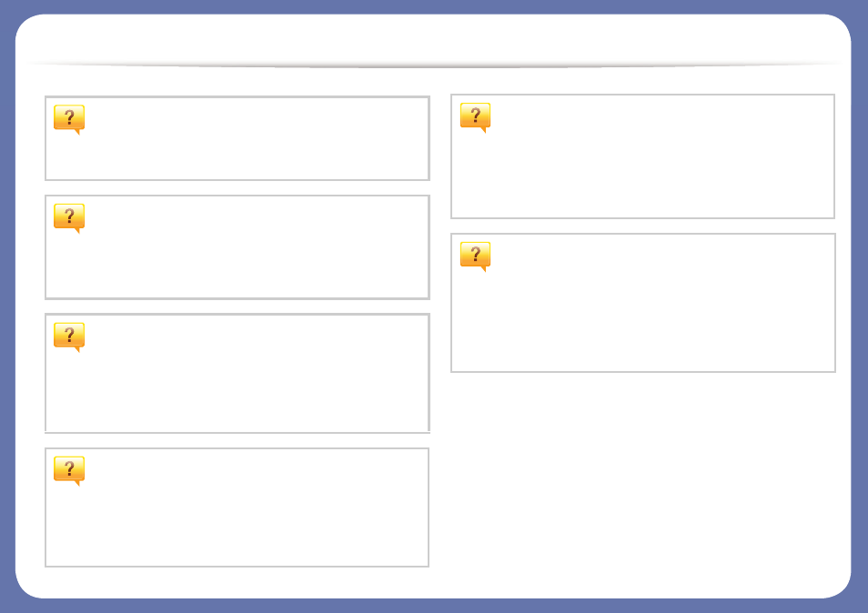Click the blue frame strip along the bottom
868x613 pixels.
pos(434,606)
